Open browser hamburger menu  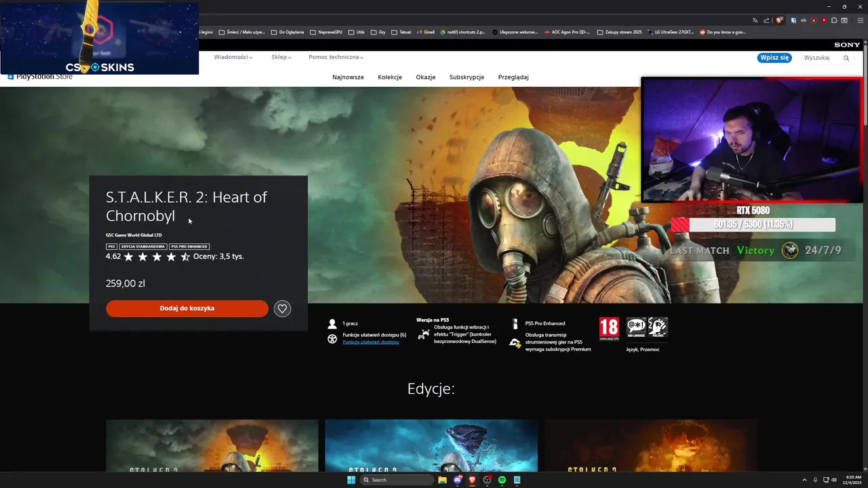[861, 20]
